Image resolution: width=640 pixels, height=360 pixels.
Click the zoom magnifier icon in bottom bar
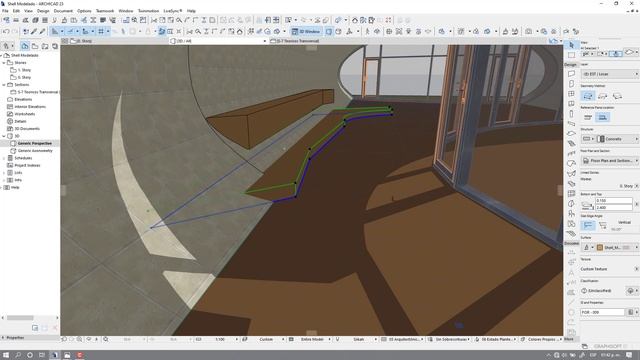(x=106, y=339)
